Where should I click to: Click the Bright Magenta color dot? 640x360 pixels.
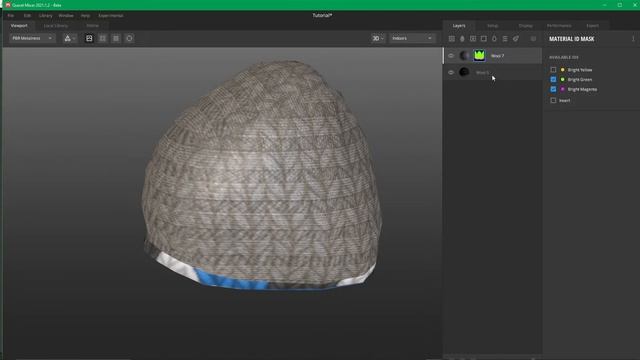[x=562, y=89]
